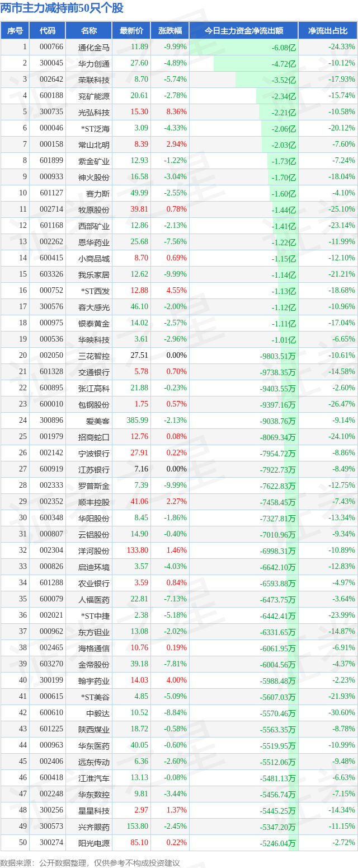The image size is (358, 868).
Task: Select stock name 阳光电源
Action: tap(94, 843)
